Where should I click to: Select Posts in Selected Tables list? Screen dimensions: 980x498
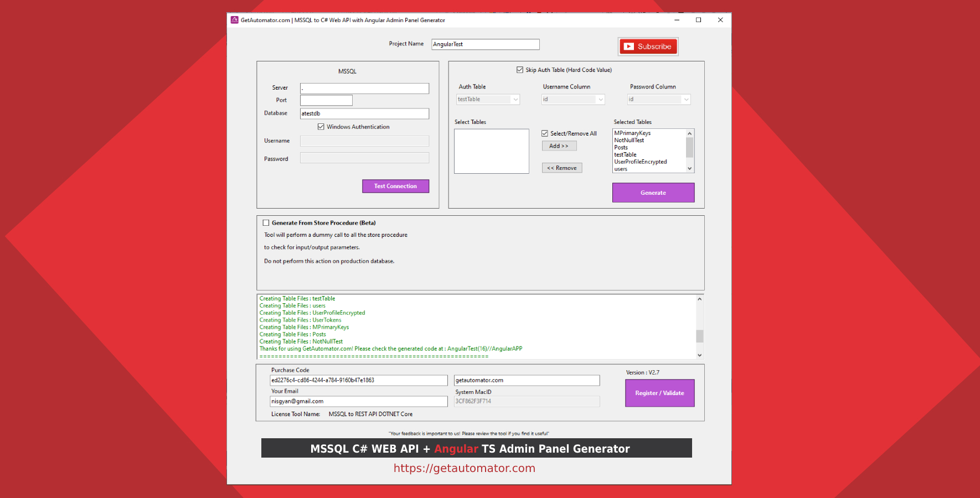click(621, 148)
